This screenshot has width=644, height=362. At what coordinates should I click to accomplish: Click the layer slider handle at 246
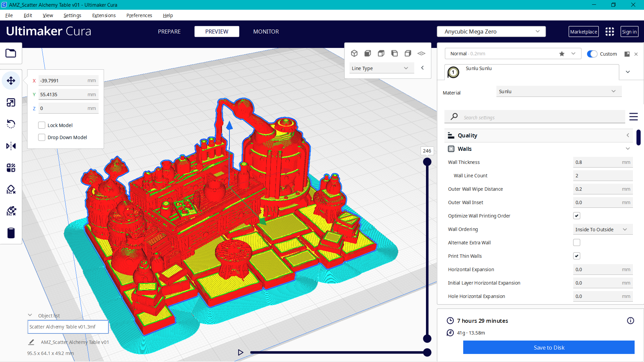[x=427, y=162]
